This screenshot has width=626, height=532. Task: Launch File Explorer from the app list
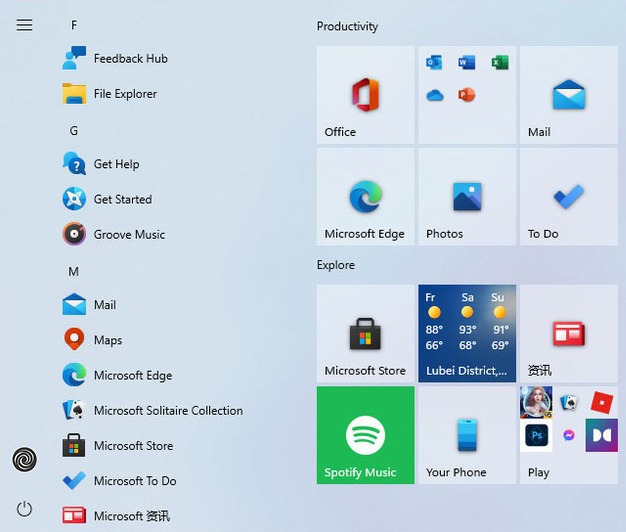pos(110,93)
